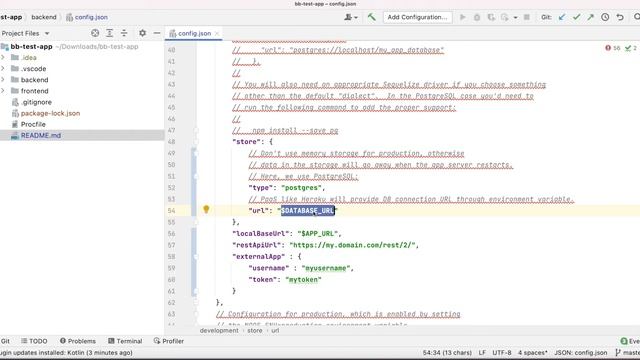Click store breadcrumb at editor bottom
640x360 pixels.
click(x=255, y=331)
